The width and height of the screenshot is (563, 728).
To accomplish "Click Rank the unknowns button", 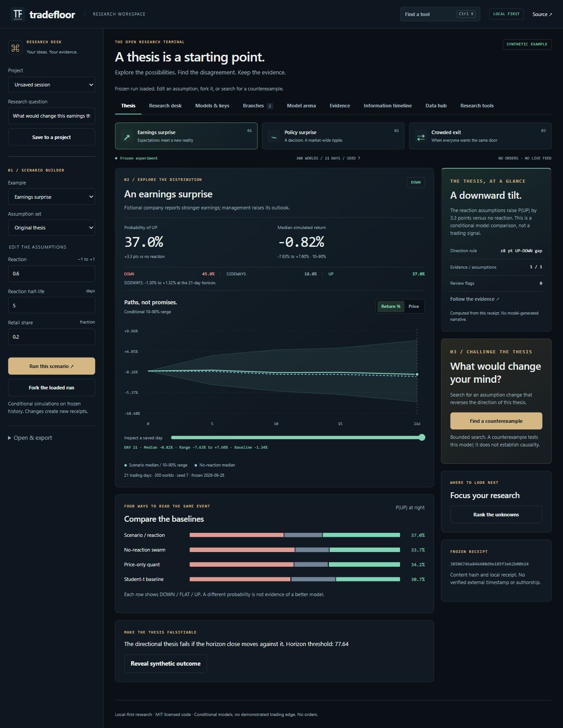I will [x=496, y=515].
